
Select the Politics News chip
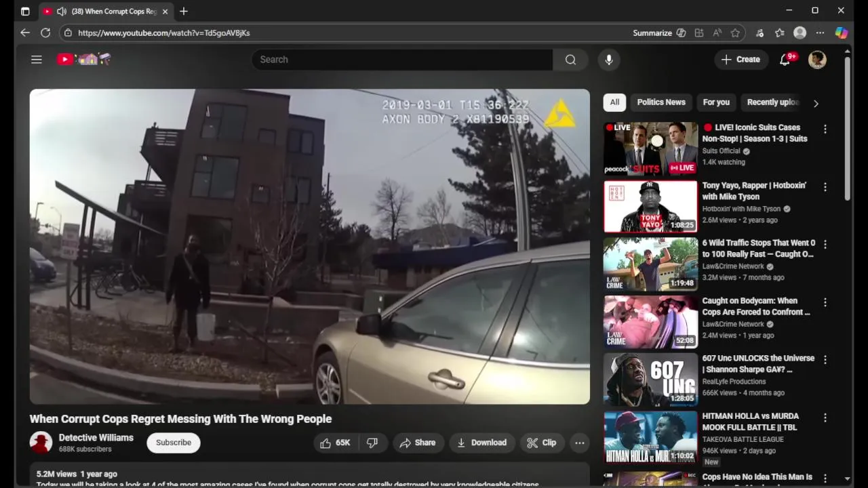click(661, 102)
